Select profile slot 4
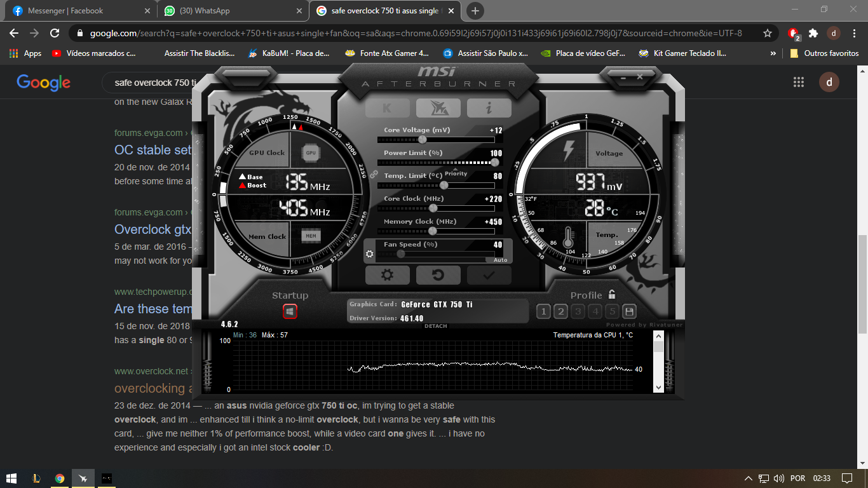 click(x=595, y=311)
